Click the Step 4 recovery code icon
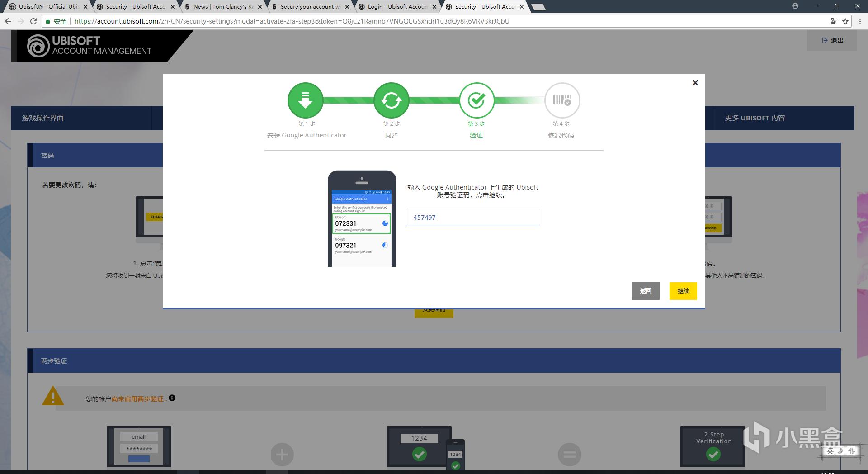The image size is (868, 474). (562, 100)
